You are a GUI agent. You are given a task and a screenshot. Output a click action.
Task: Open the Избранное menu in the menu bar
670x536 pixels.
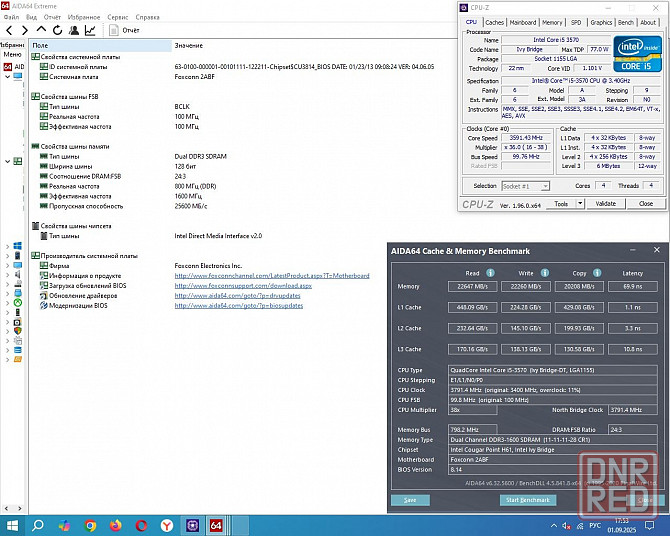tap(85, 17)
